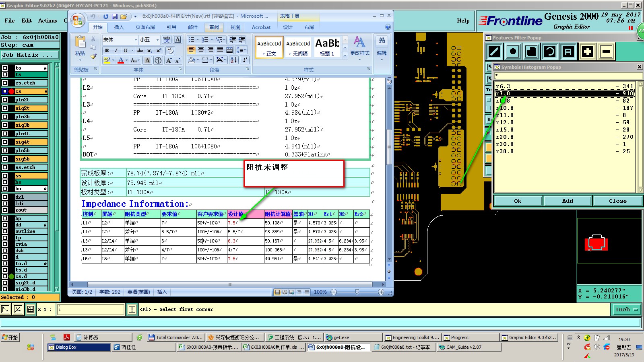Toggle checkbox for layer pln2t
Image resolution: width=644 pixels, height=362 pixels.
5,100
